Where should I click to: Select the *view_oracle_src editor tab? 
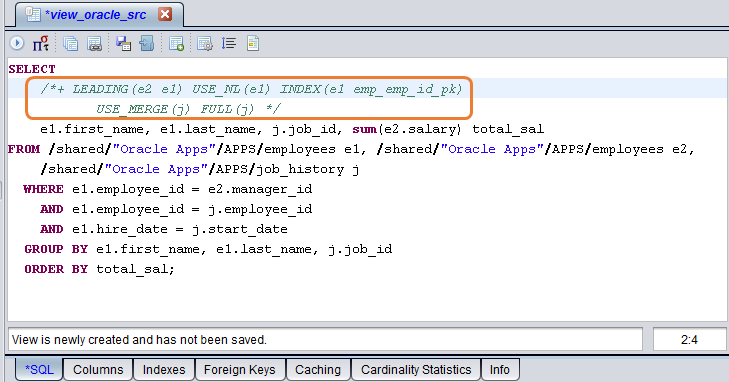95,14
